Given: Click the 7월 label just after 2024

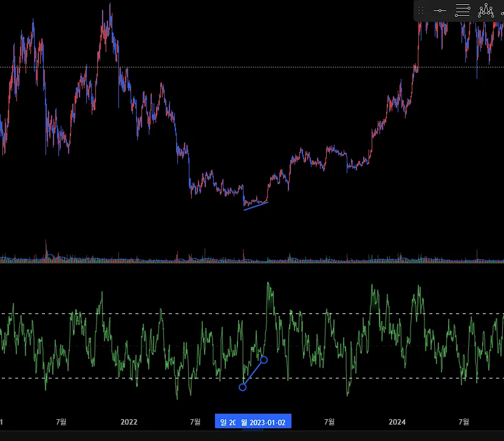Looking at the screenshot, I should click(463, 422).
